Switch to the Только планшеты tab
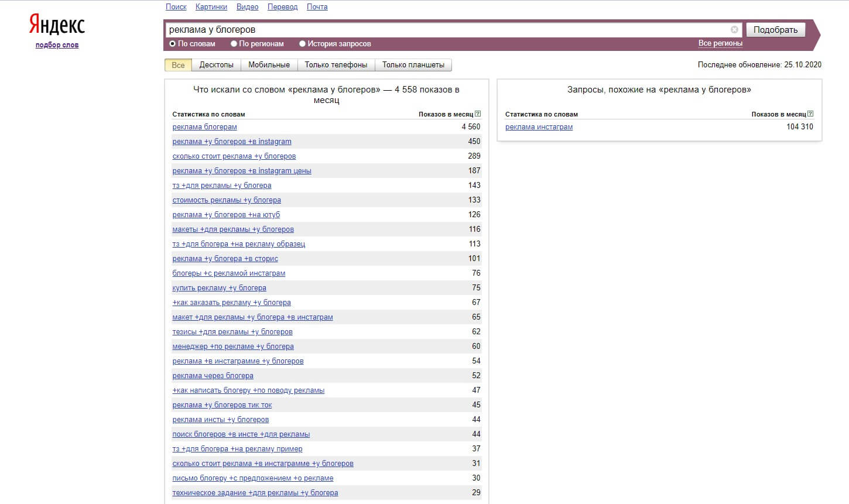This screenshot has width=849, height=504. point(413,65)
